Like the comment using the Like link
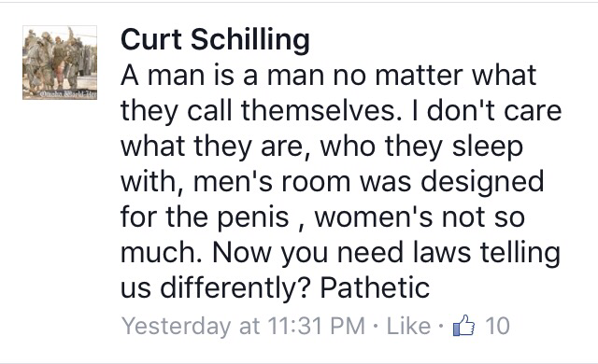Viewport: 598px width, 364px height. pos(408,326)
